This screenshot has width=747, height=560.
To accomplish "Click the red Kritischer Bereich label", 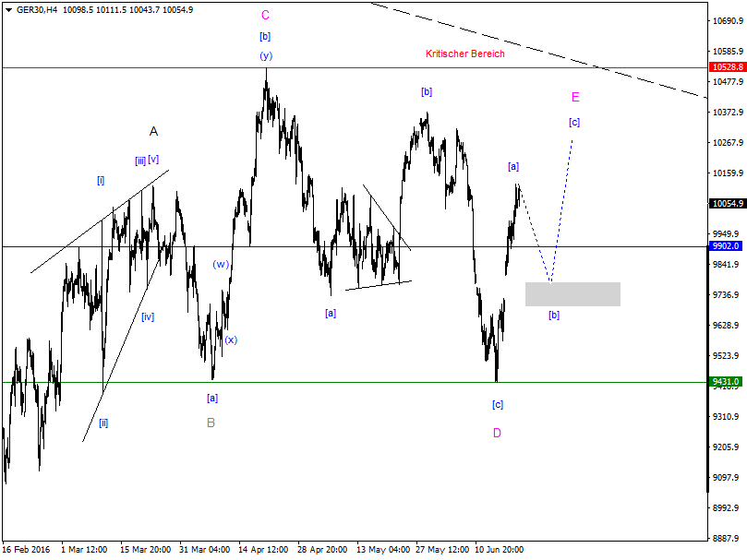I will [465, 54].
